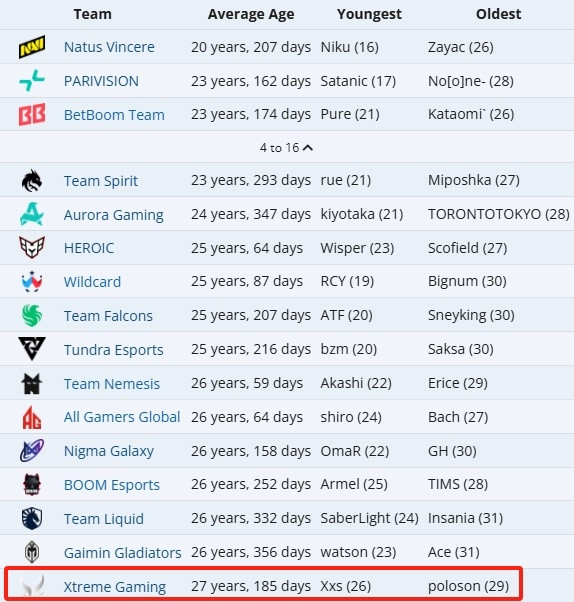
Task: Open the Team Nemesis team link
Action: [112, 384]
